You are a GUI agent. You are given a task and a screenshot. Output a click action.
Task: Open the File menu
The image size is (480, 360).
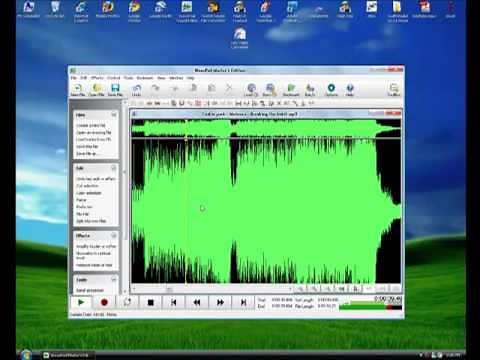point(74,78)
